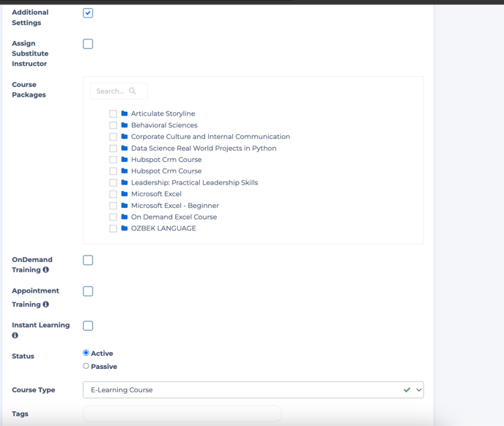Screen dimensions: 504x426
Task: Click the Microsoft Excel - Beginner folder icon
Action: 125,206
